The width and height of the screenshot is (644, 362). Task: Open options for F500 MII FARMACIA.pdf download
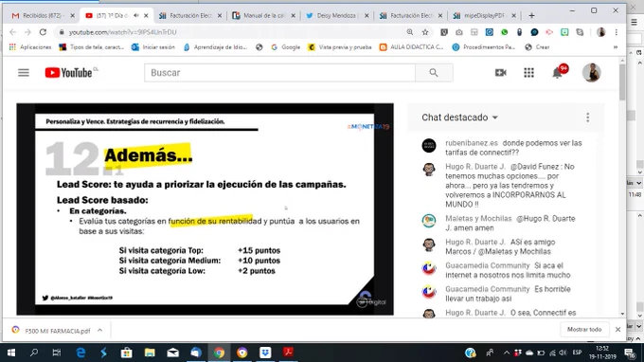(x=99, y=331)
